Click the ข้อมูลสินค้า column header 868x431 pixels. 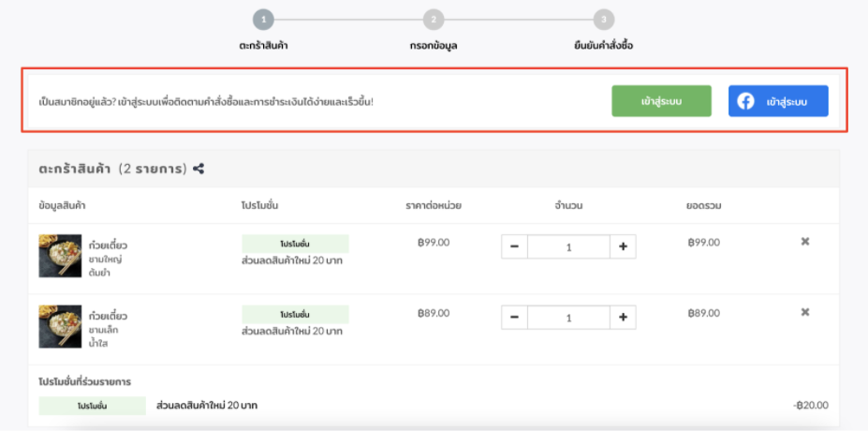coord(62,205)
